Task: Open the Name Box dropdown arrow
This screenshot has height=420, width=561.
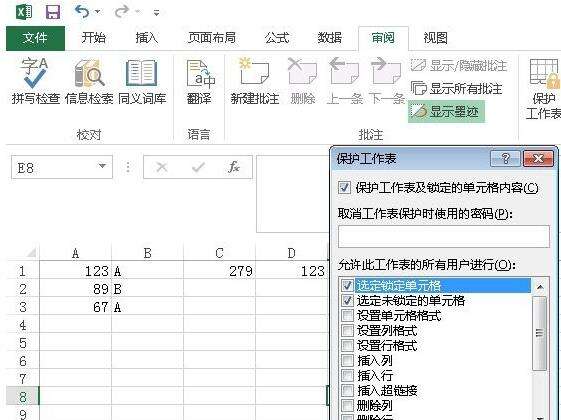Action: coord(102,166)
